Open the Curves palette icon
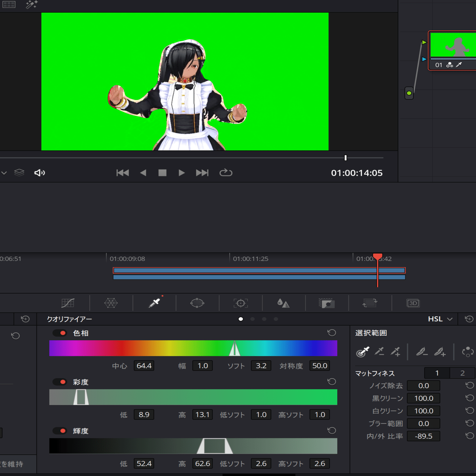The height and width of the screenshot is (476, 476). (68, 303)
